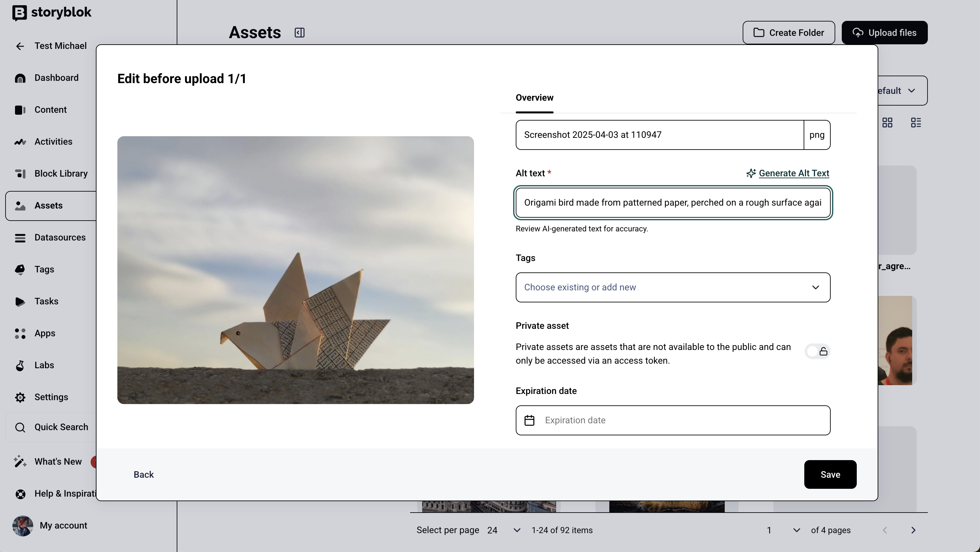The height and width of the screenshot is (552, 980).
Task: Click the Generate Alt Text link
Action: [x=794, y=173]
